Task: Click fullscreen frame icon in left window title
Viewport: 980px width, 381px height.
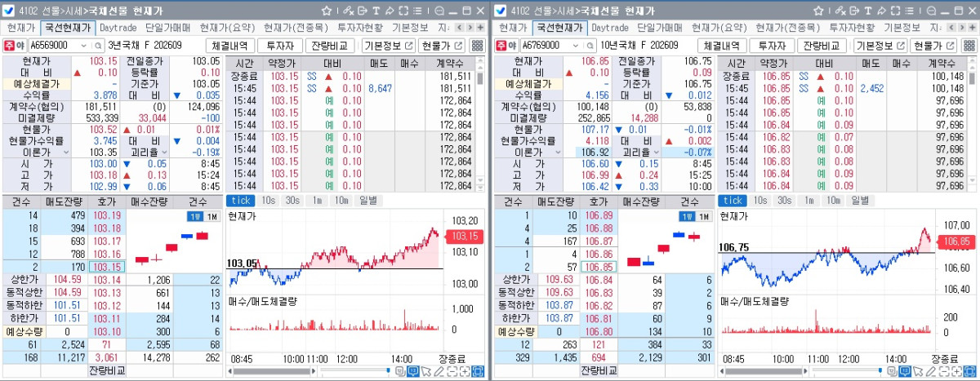Action: click(x=403, y=11)
